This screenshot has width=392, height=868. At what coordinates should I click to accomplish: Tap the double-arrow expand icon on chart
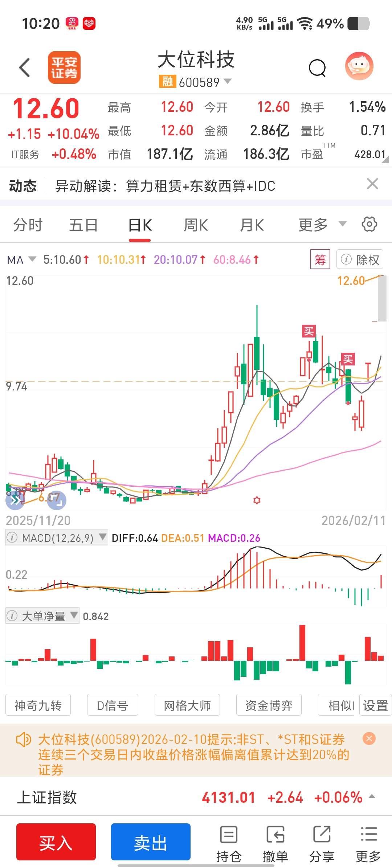tap(15, 500)
